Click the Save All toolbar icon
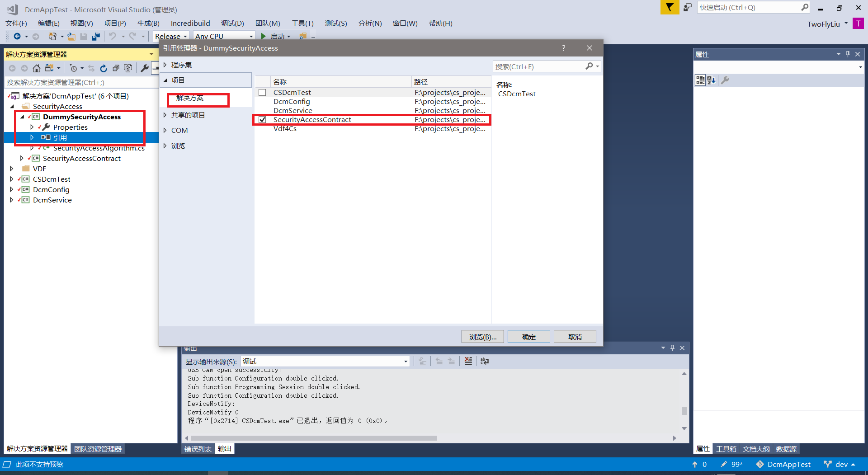Image resolution: width=868 pixels, height=475 pixels. (x=95, y=36)
